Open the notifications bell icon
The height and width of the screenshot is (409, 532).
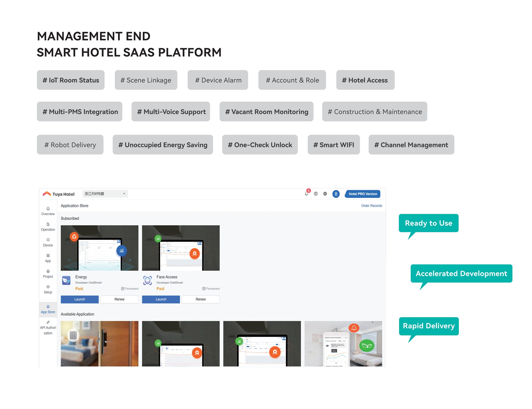pyautogui.click(x=306, y=194)
